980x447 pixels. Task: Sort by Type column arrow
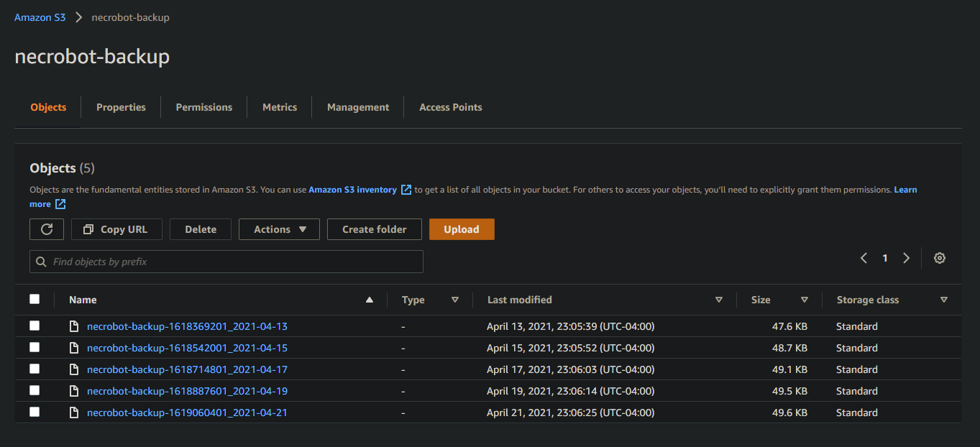click(x=454, y=300)
